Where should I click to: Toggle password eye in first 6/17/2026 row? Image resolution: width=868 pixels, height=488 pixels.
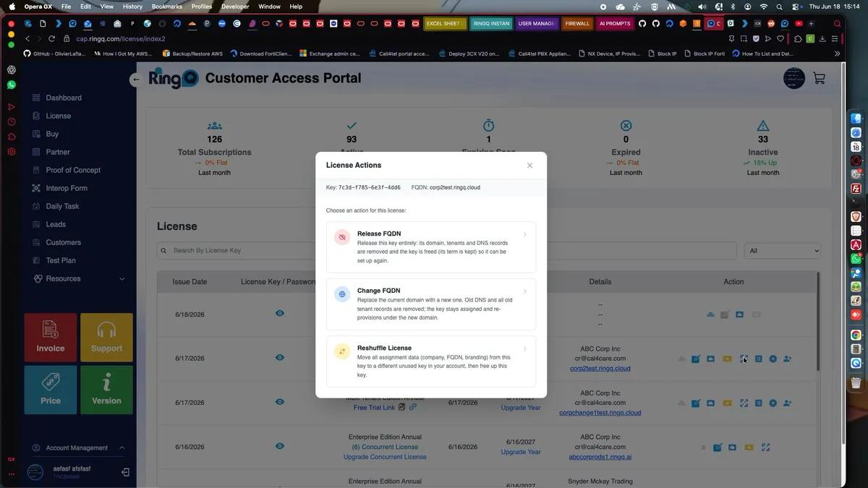tap(280, 357)
